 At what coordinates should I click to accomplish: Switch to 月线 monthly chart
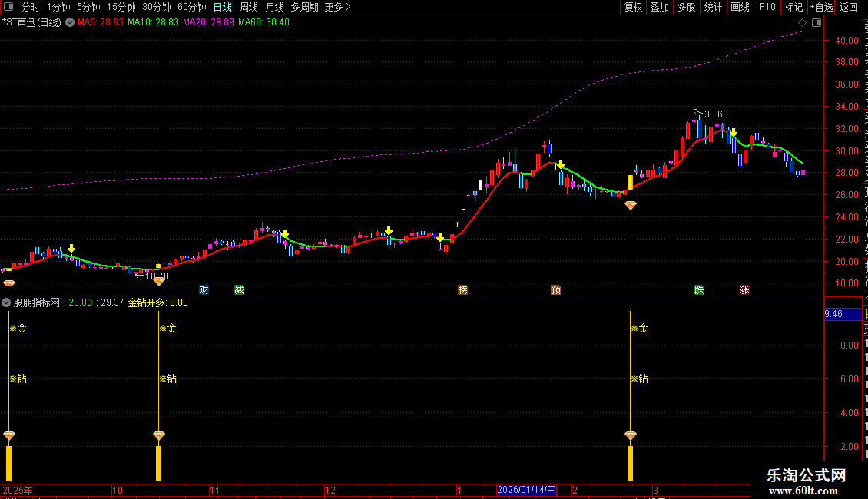coord(274,7)
